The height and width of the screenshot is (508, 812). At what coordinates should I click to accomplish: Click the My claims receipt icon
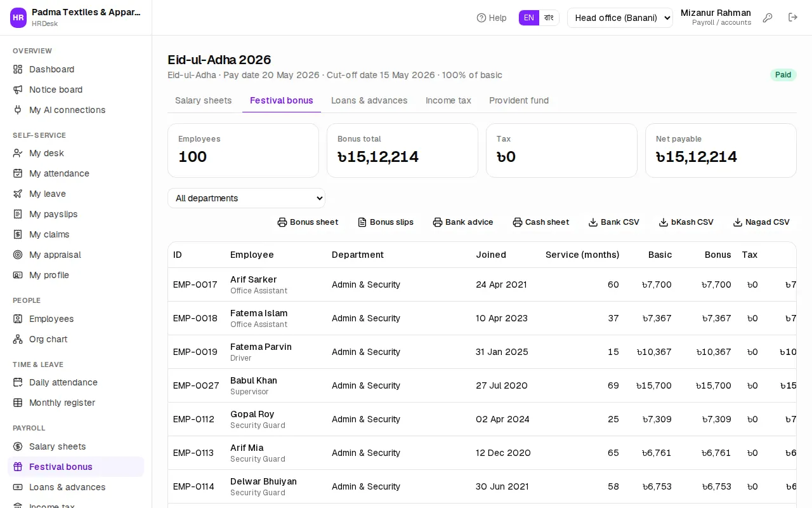pos(18,234)
